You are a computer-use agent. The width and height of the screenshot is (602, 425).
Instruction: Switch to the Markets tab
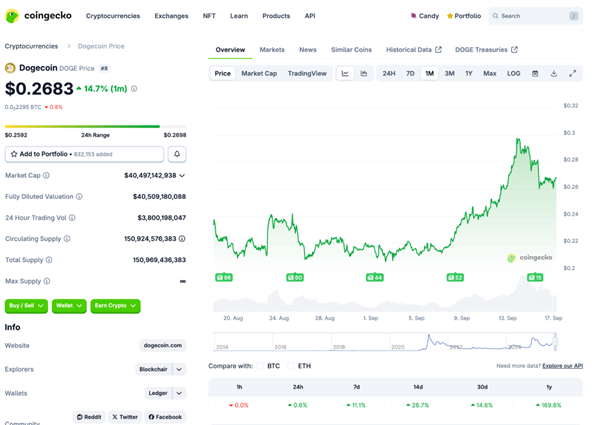(272, 50)
